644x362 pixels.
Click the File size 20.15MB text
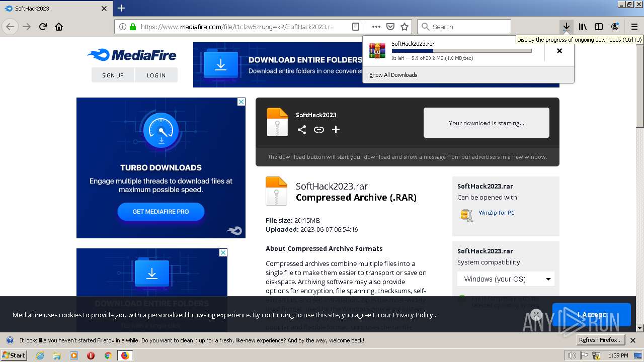tap(293, 220)
